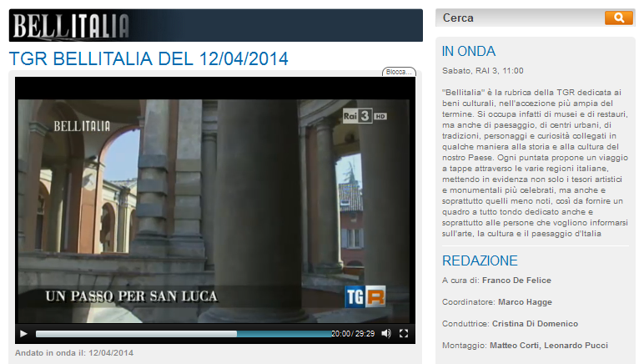This screenshot has width=644, height=364.
Task: Select the REDAZIONE heading
Action: click(480, 260)
